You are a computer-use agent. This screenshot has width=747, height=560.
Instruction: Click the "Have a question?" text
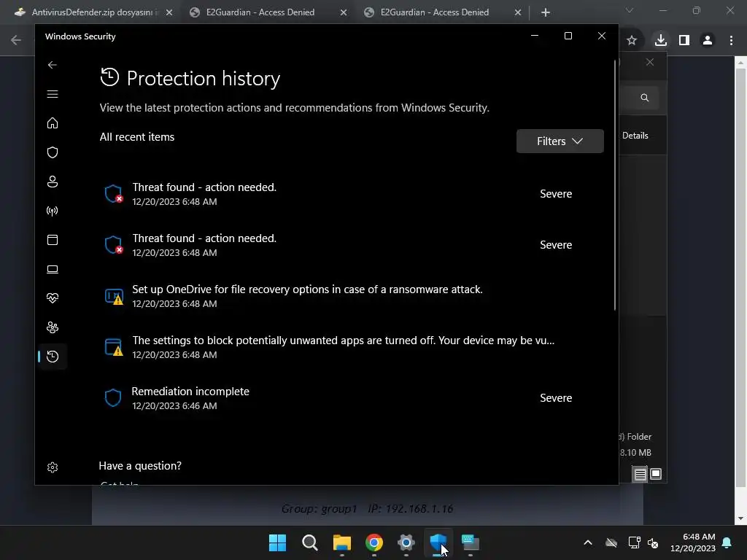coord(140,466)
